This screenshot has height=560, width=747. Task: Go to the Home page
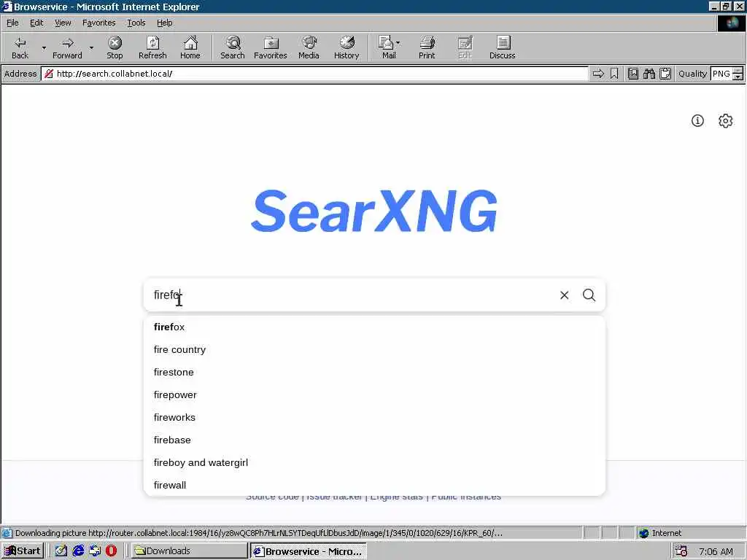pyautogui.click(x=190, y=47)
